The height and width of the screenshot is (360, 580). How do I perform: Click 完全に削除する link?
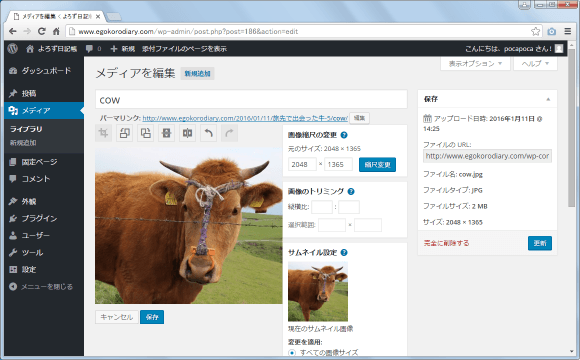click(x=446, y=243)
